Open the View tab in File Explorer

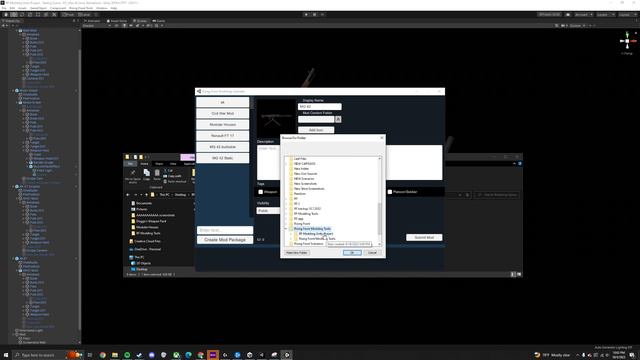pos(173,164)
